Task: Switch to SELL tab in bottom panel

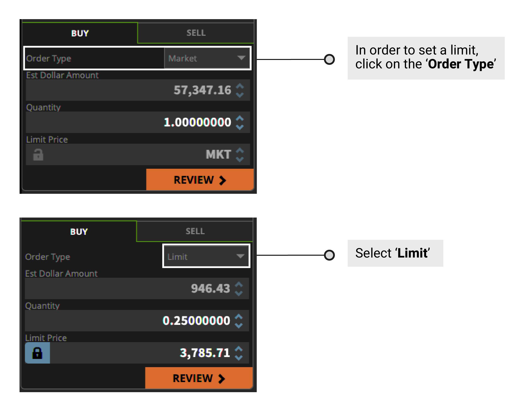Action: click(195, 231)
